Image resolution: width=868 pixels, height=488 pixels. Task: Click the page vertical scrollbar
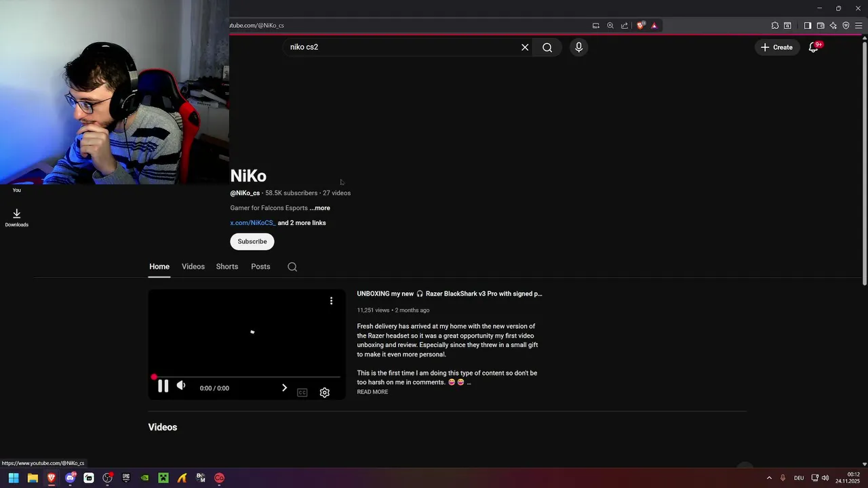864,163
